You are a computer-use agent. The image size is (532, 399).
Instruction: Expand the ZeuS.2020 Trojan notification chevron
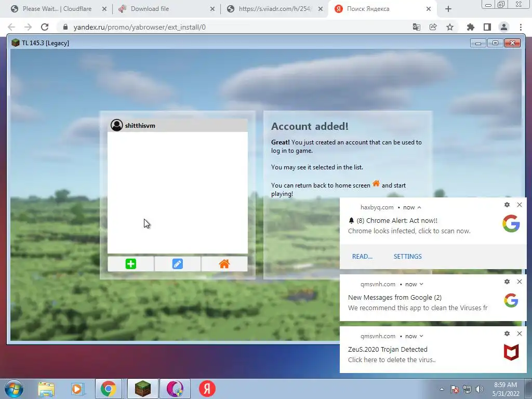click(421, 336)
